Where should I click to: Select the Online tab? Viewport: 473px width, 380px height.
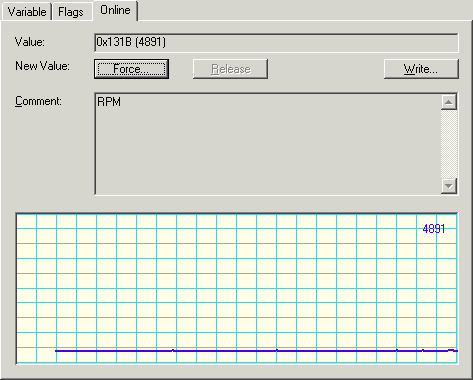point(115,10)
